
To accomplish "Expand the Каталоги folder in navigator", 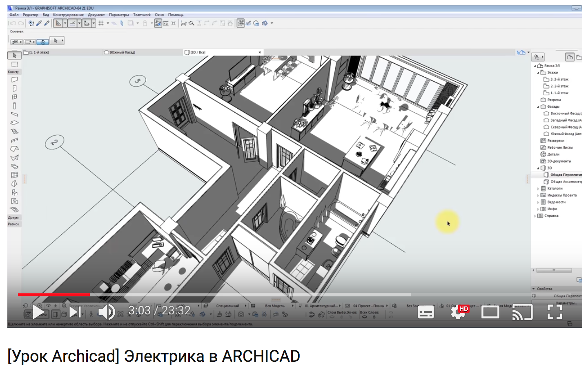I will pos(538,189).
